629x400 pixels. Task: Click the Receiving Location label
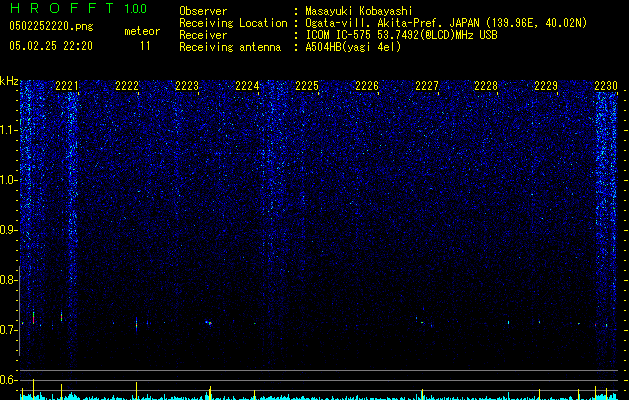click(x=233, y=23)
